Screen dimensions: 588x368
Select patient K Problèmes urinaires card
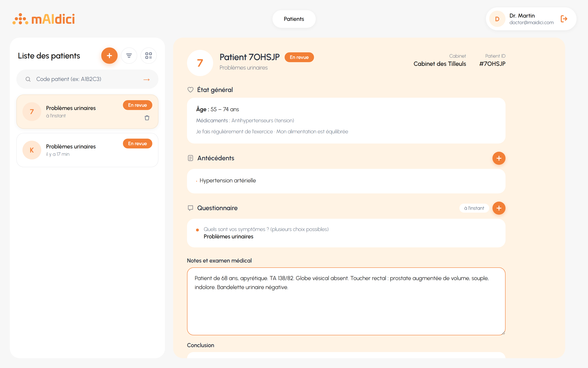(x=87, y=150)
